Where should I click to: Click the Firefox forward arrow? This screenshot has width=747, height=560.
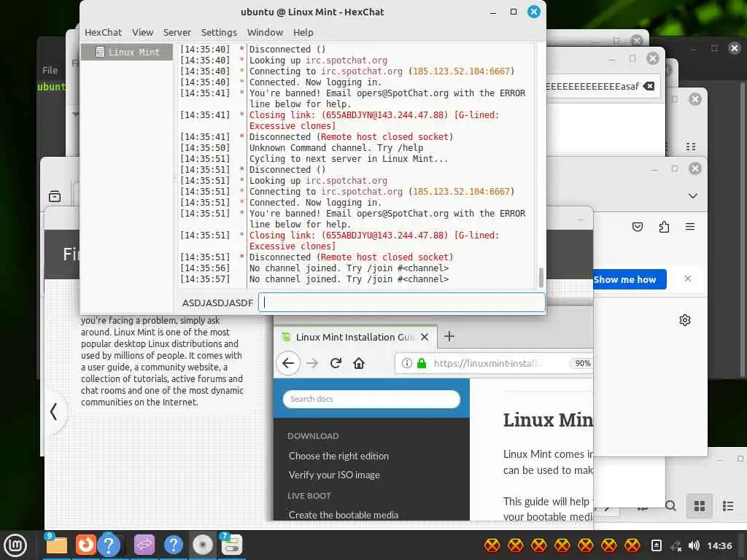point(312,363)
